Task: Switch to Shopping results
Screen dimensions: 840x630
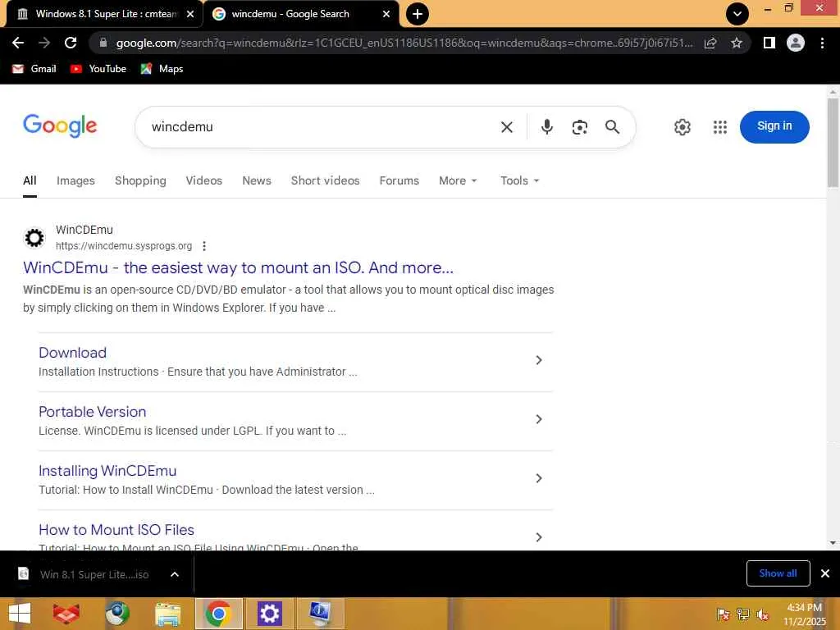Action: coord(140,181)
